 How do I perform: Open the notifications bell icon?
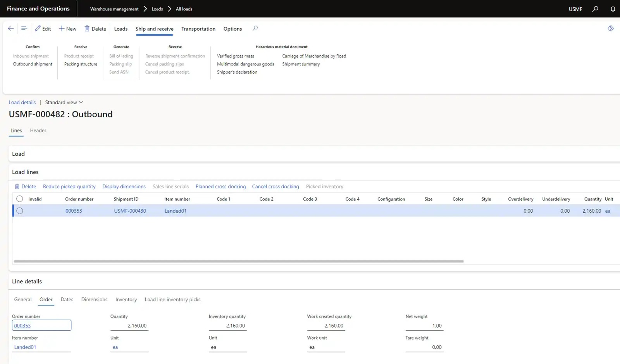tap(613, 9)
